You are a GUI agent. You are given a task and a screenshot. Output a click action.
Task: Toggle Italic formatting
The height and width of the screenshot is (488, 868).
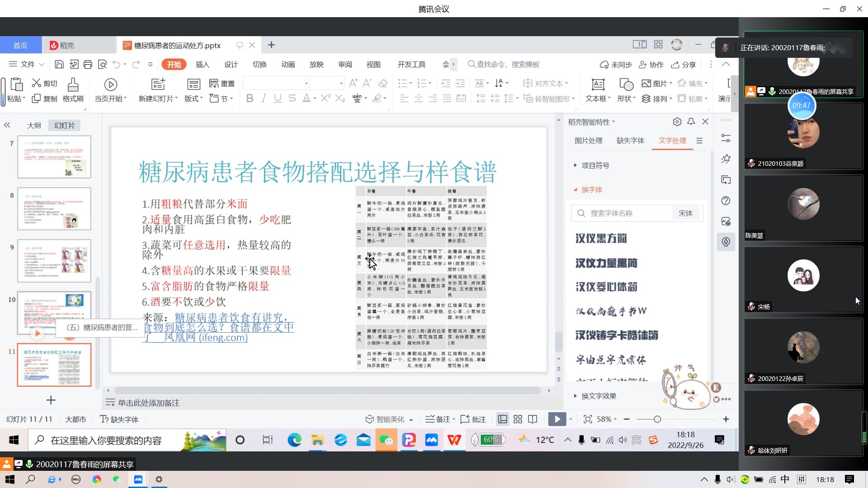264,98
